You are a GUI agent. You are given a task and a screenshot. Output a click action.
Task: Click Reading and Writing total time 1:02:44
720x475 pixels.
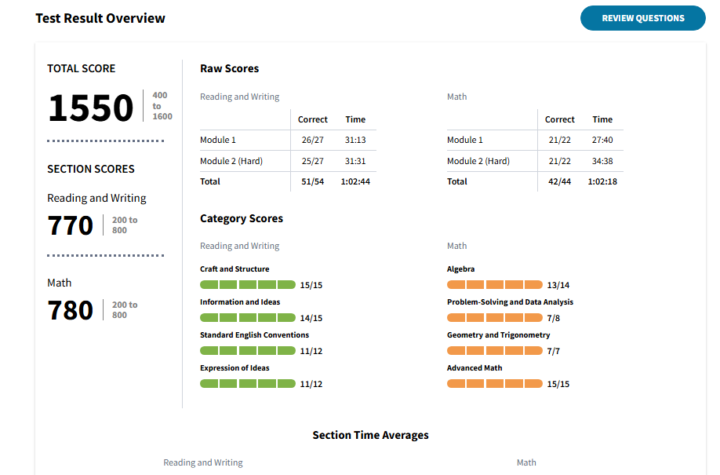(x=355, y=182)
